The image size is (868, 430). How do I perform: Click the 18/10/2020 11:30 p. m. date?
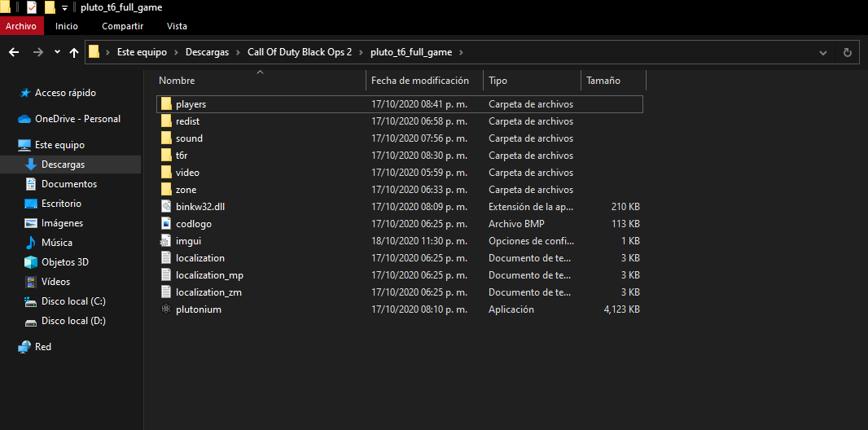[x=419, y=241]
